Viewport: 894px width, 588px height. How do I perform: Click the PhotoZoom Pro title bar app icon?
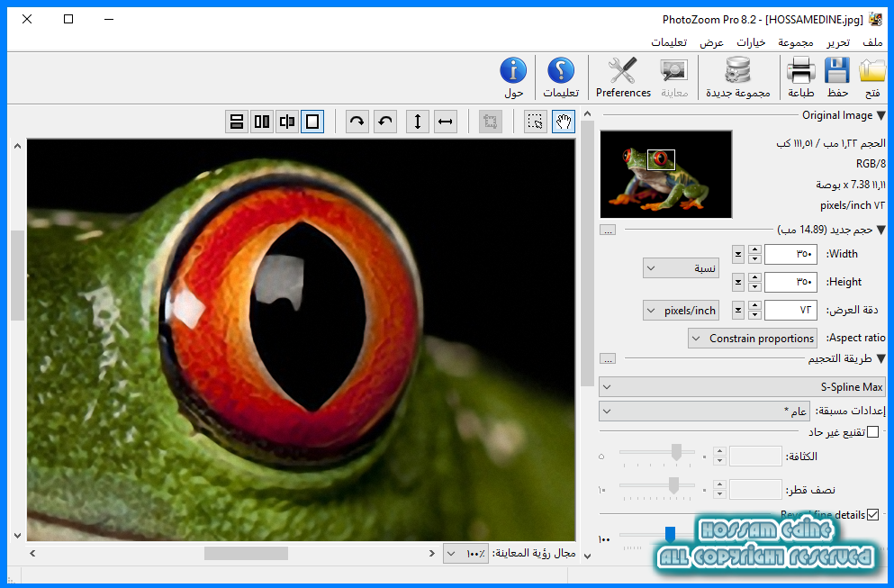[x=875, y=20]
